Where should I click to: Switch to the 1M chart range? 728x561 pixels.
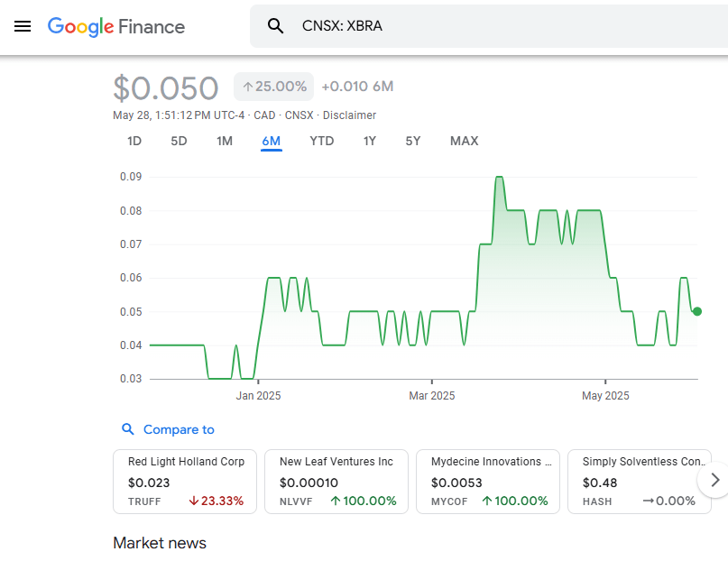coord(225,141)
